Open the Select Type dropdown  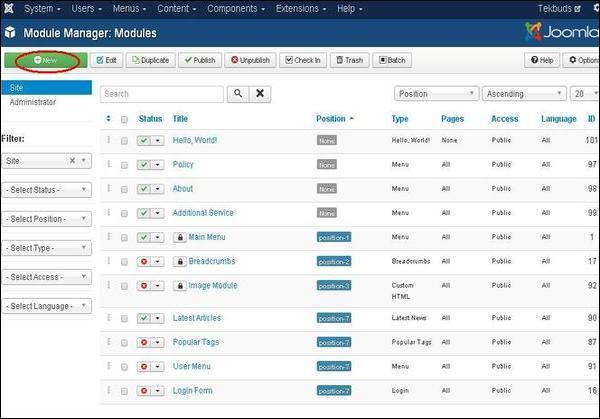(x=47, y=248)
